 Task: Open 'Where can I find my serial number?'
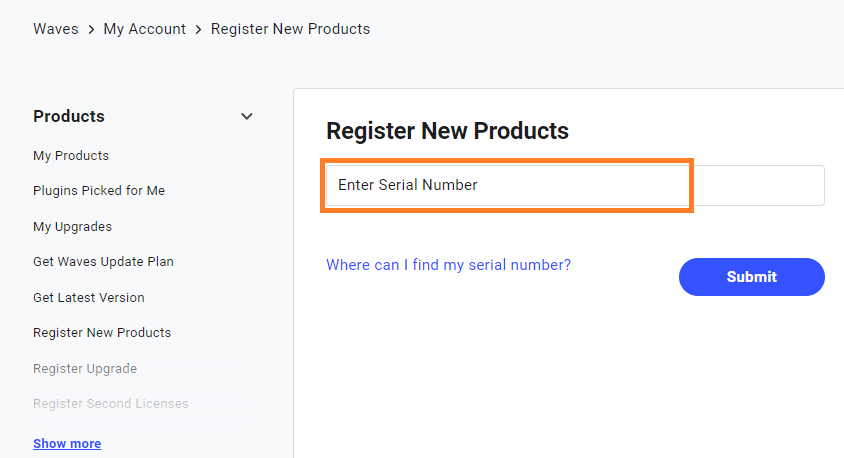[x=448, y=265]
